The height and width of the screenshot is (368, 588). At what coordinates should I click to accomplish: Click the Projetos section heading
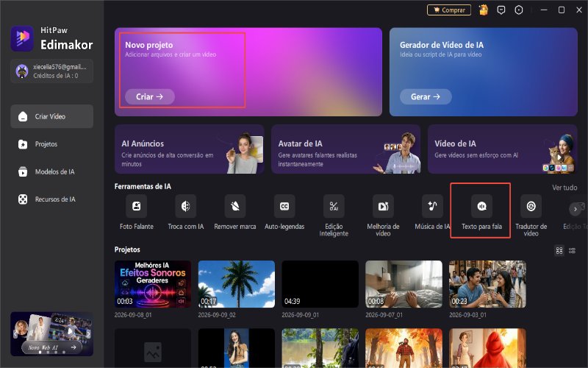[127, 250]
